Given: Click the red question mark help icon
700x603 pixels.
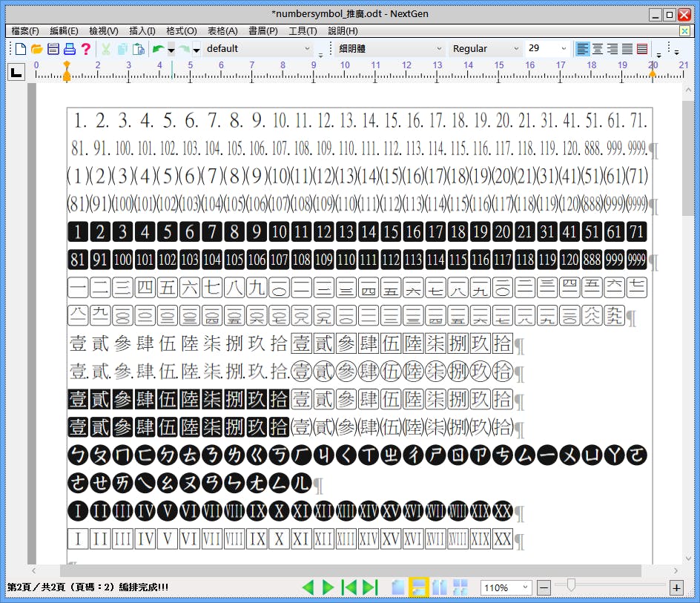Looking at the screenshot, I should tap(86, 50).
